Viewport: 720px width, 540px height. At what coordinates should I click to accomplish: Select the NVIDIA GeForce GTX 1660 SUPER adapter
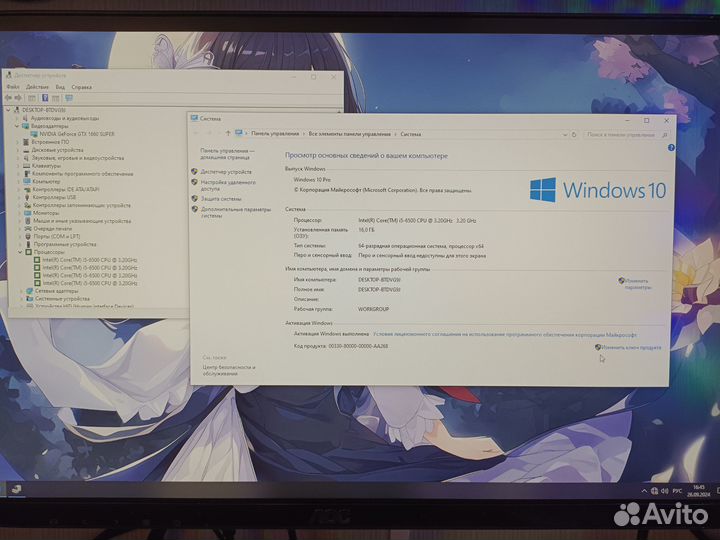77,134
